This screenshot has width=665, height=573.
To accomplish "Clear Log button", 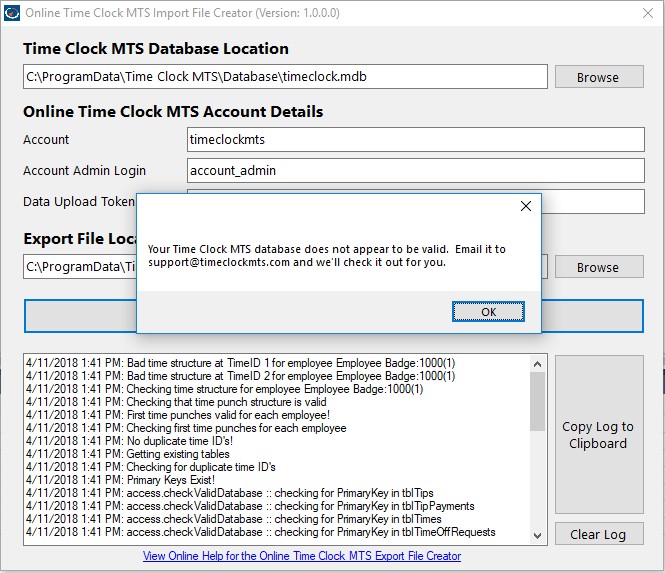I will [x=599, y=534].
